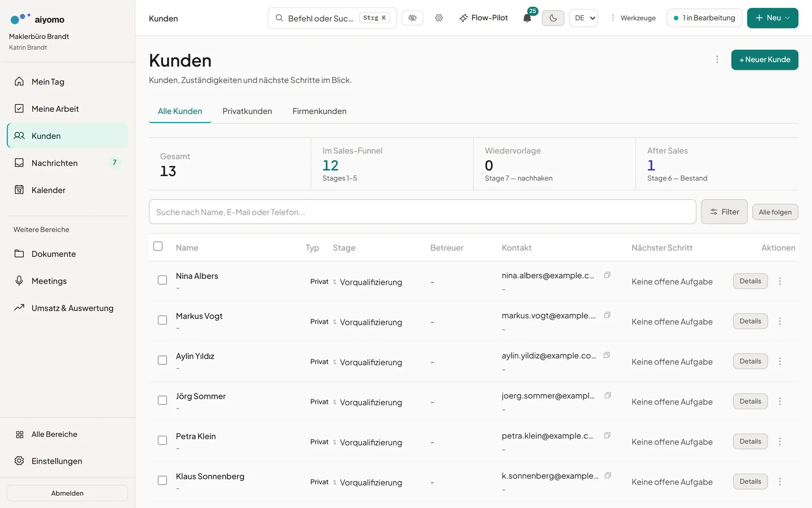Image resolution: width=812 pixels, height=508 pixels.
Task: Click the Dokumente folder icon
Action: coord(19,253)
